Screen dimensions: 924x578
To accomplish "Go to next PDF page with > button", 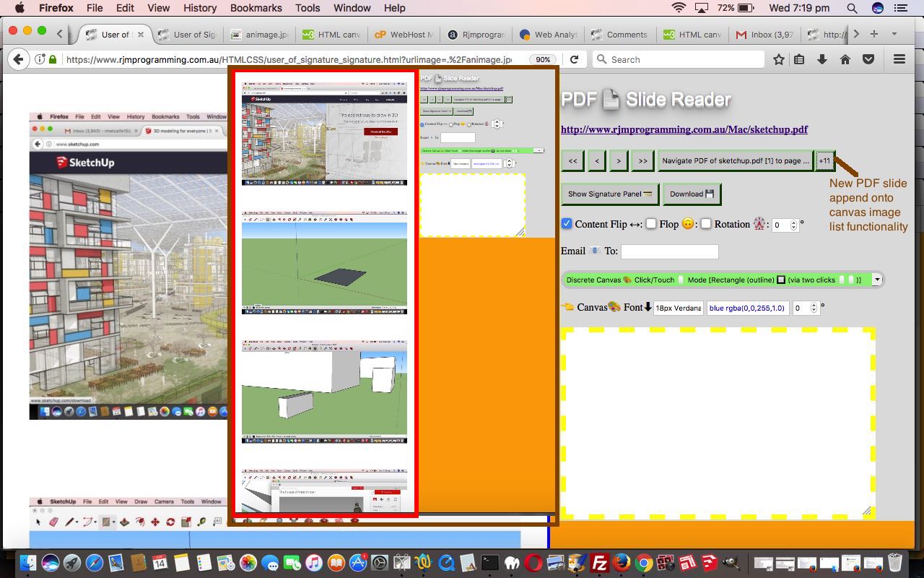I will point(618,161).
